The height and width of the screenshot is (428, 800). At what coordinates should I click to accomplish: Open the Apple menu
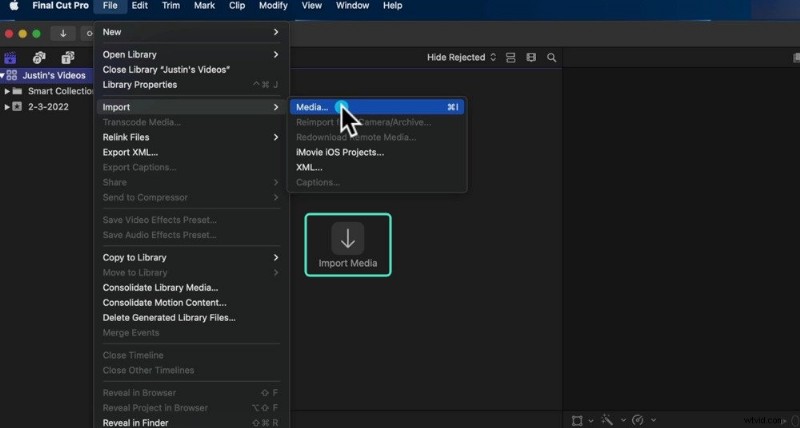click(14, 6)
